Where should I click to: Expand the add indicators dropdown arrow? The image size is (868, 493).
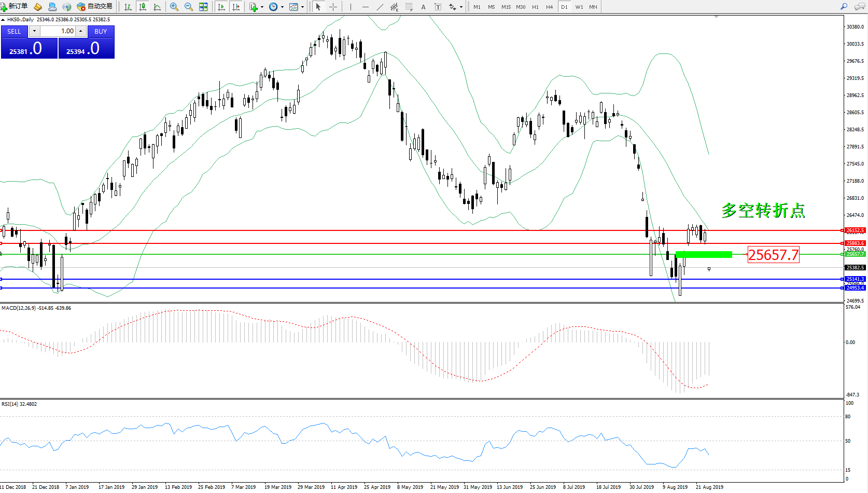pos(262,7)
